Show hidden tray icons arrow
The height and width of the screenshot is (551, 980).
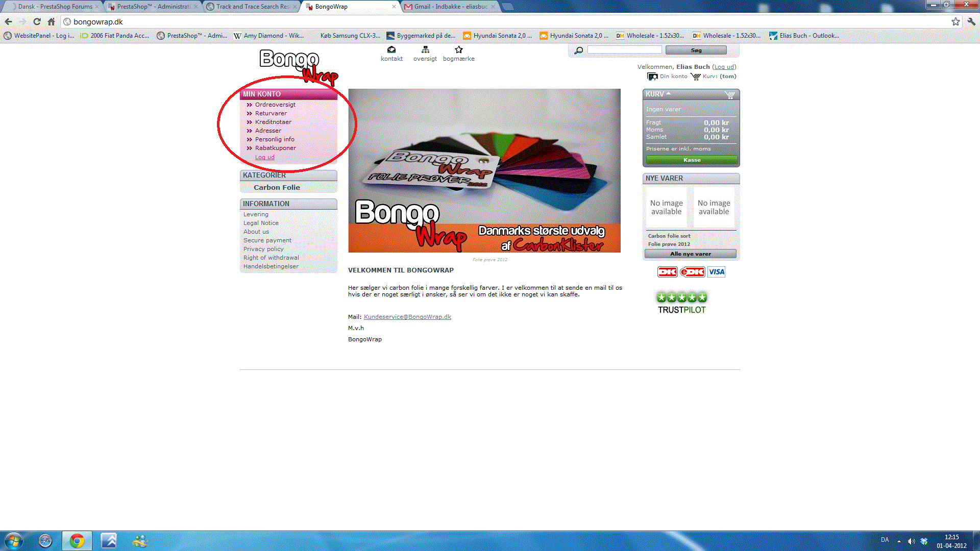(899, 541)
